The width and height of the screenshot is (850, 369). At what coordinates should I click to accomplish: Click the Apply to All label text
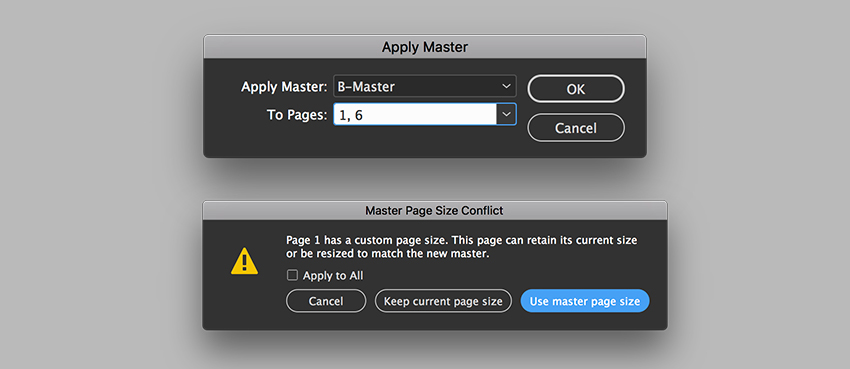click(x=333, y=276)
